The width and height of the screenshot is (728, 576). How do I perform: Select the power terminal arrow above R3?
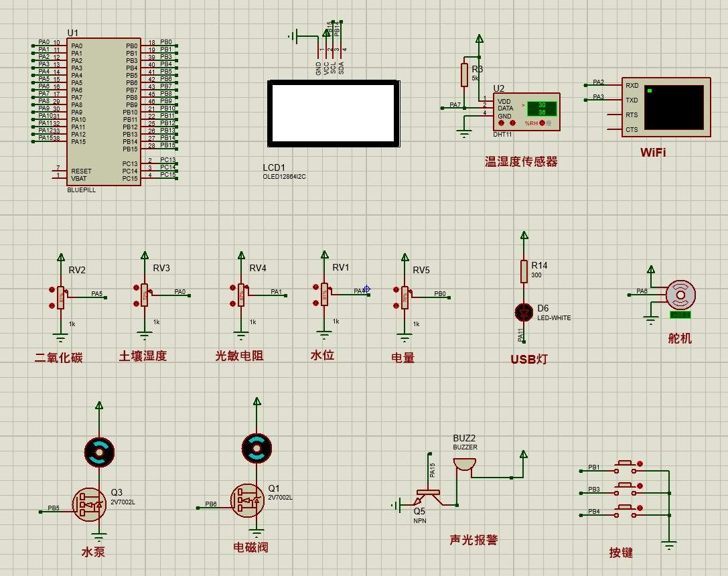point(479,39)
